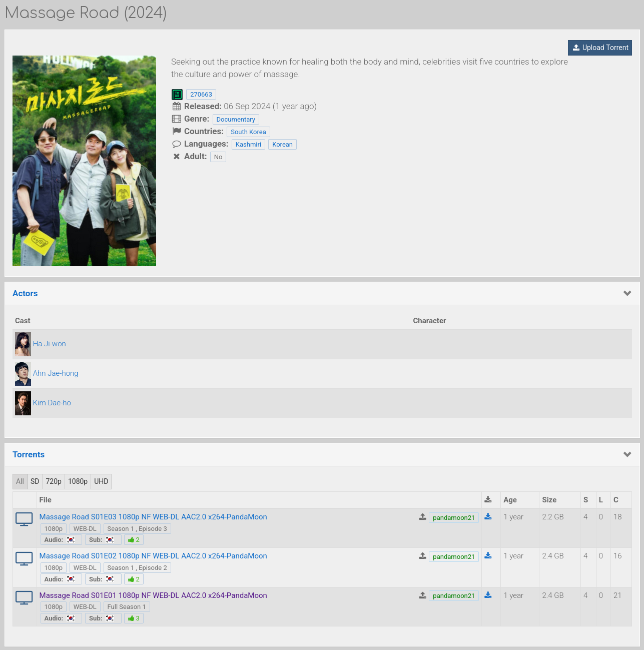Click the Korean audio flag on S01E01
This screenshot has height=650, width=644.
coord(71,618)
